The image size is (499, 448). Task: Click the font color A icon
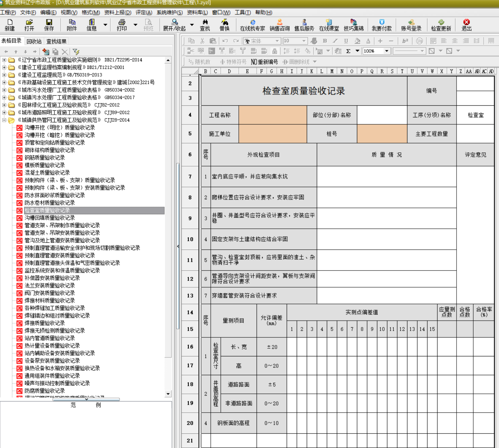tap(368, 41)
